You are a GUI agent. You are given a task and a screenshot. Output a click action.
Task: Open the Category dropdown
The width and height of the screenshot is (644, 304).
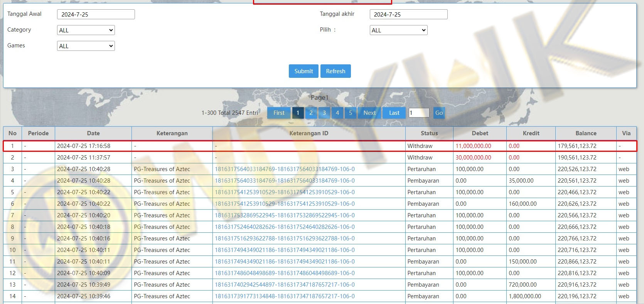[86, 30]
